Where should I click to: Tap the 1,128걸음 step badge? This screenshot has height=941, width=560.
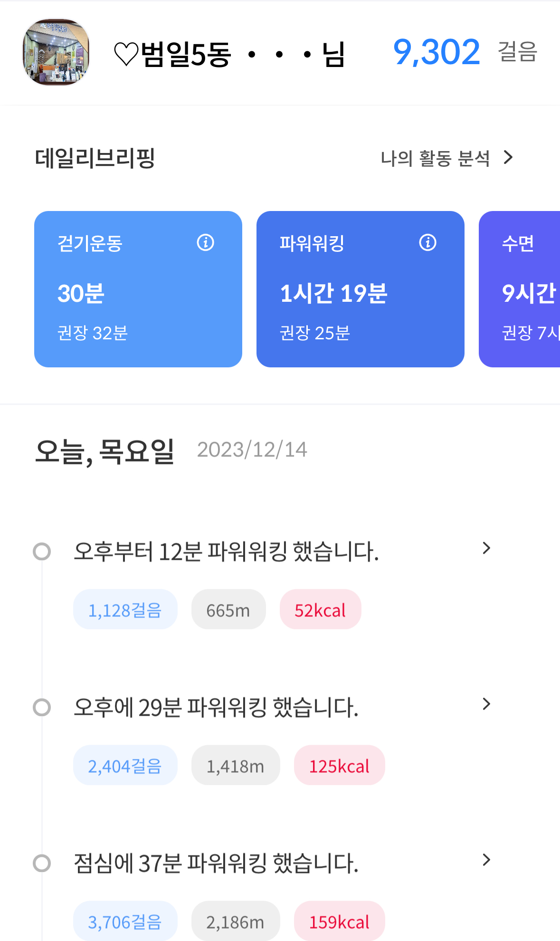125,610
